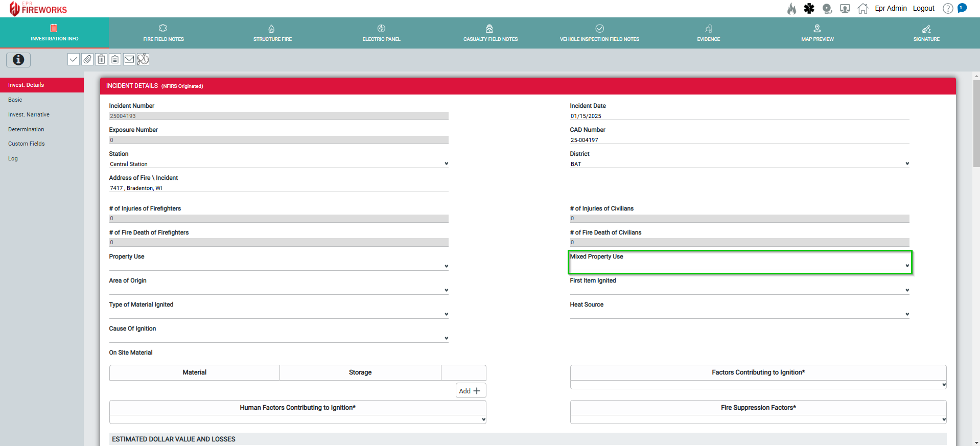
Task: Click the question mark help icon
Action: point(948,9)
